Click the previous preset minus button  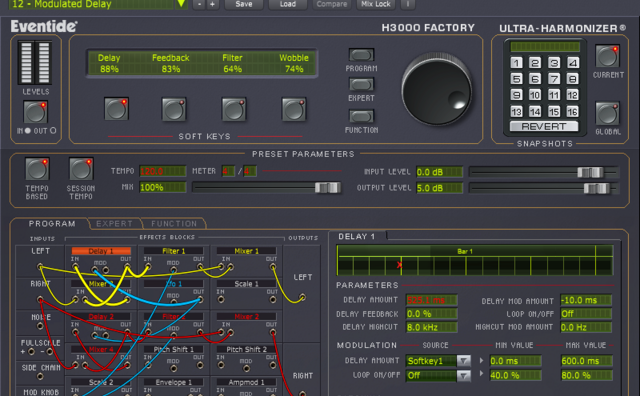pyautogui.click(x=199, y=4)
